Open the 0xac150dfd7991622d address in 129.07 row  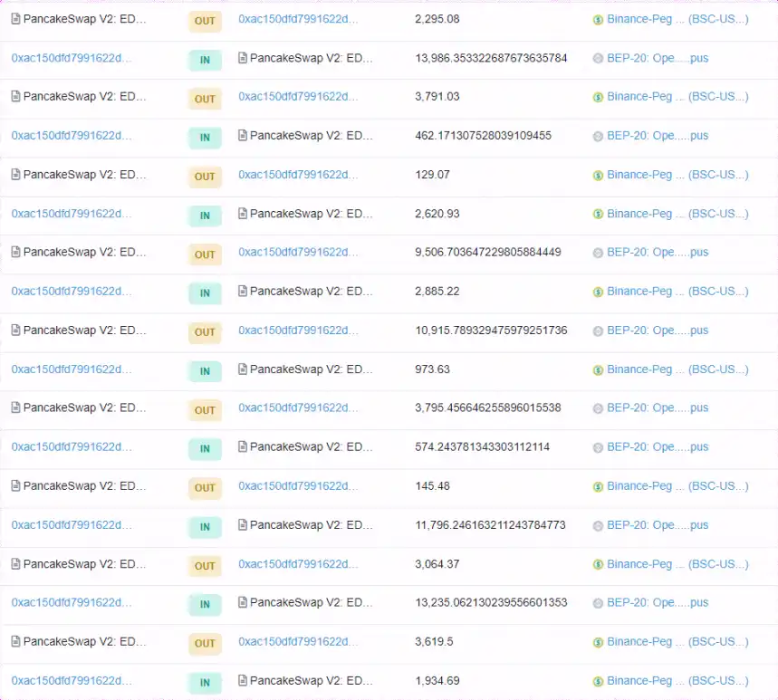298,175
